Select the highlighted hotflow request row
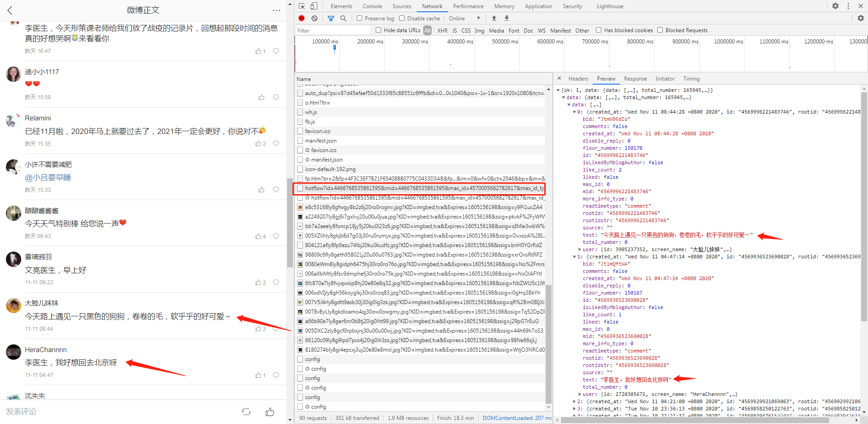 pyautogui.click(x=419, y=188)
